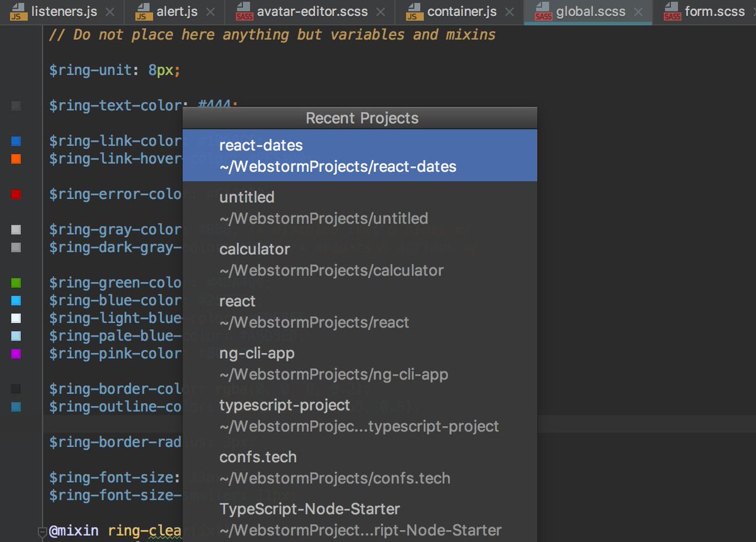756x542 pixels.
Task: Click the ring-border-color gutter swatch
Action: click(x=16, y=389)
